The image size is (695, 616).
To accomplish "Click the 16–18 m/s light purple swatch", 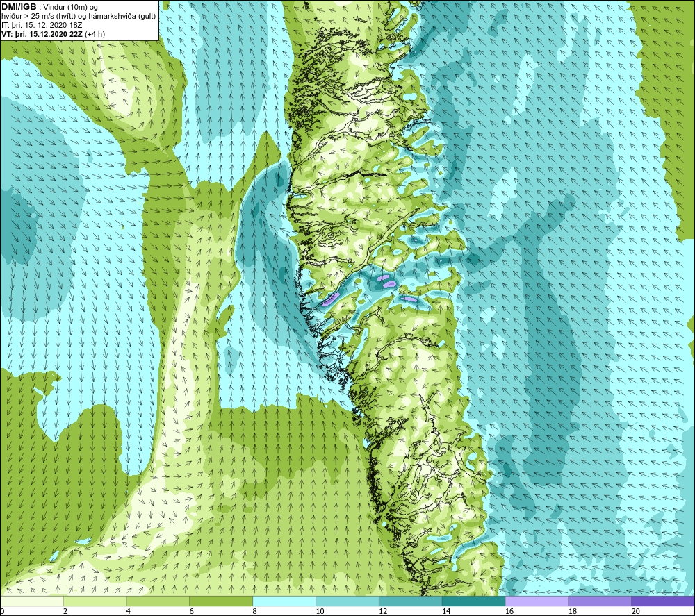I will (537, 601).
